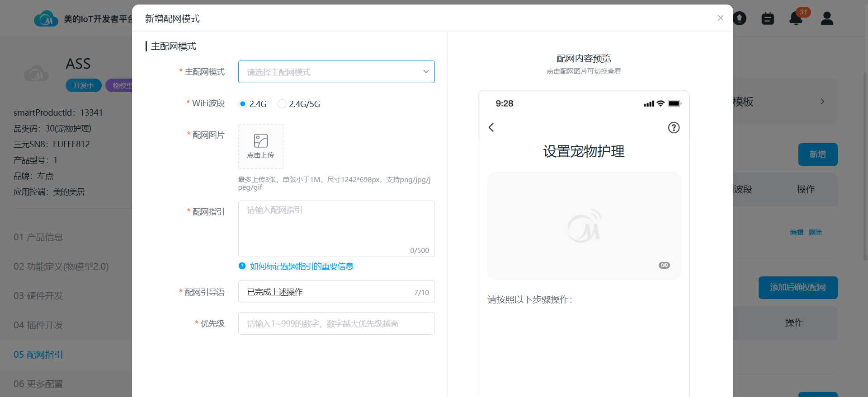Open the 主配网模式 dropdown
This screenshot has width=868, height=397.
point(336,72)
